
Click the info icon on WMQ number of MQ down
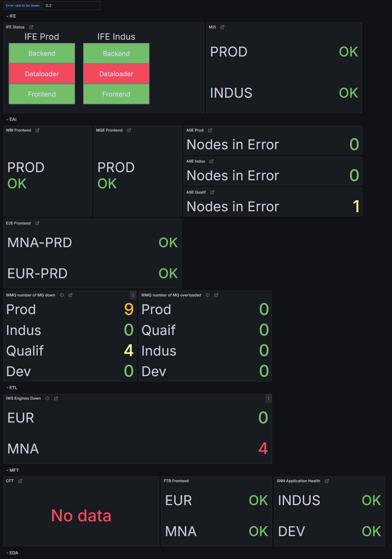(x=61, y=295)
